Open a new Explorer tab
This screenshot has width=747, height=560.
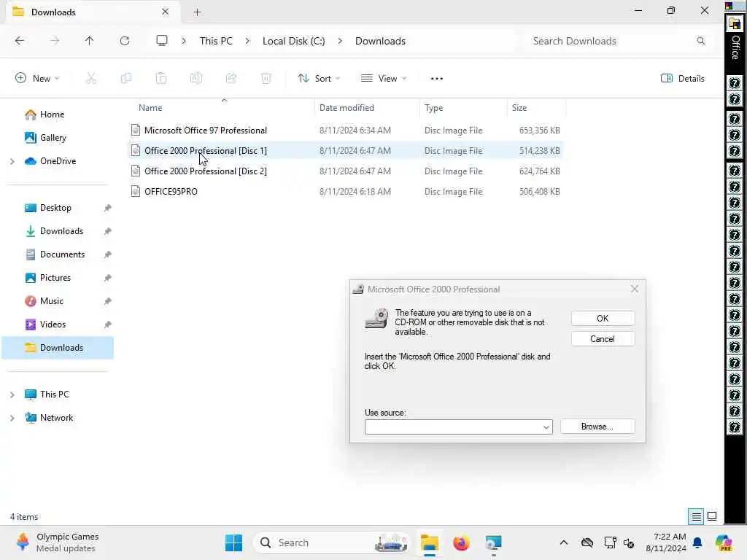pos(197,12)
